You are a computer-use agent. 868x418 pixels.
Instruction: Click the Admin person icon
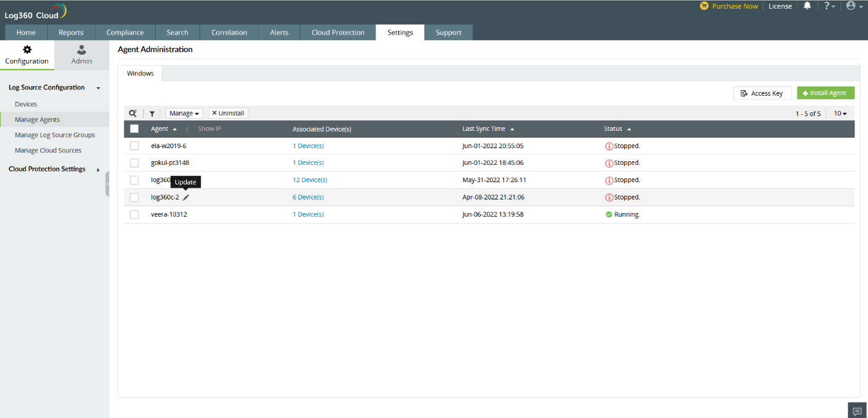pos(82,50)
